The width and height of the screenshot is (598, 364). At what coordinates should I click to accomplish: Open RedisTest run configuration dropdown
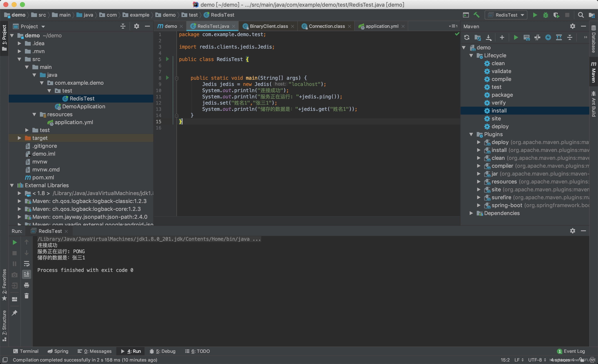(x=506, y=15)
